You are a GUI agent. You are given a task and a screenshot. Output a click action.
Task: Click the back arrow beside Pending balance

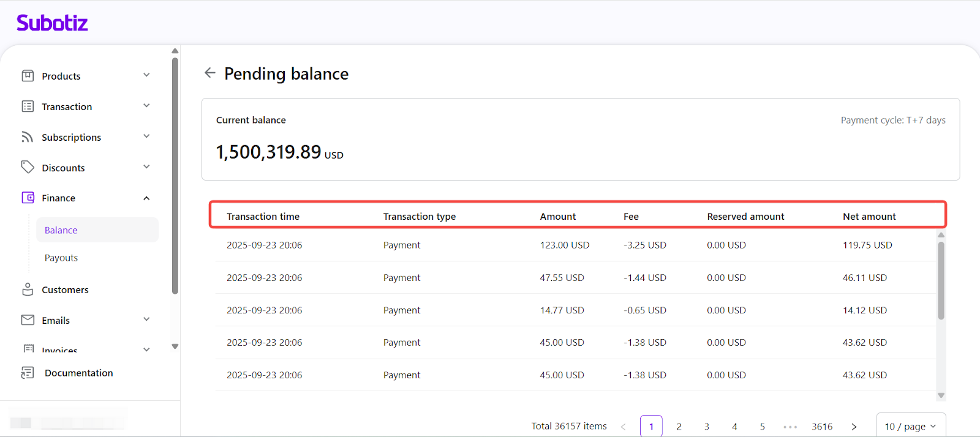(210, 73)
